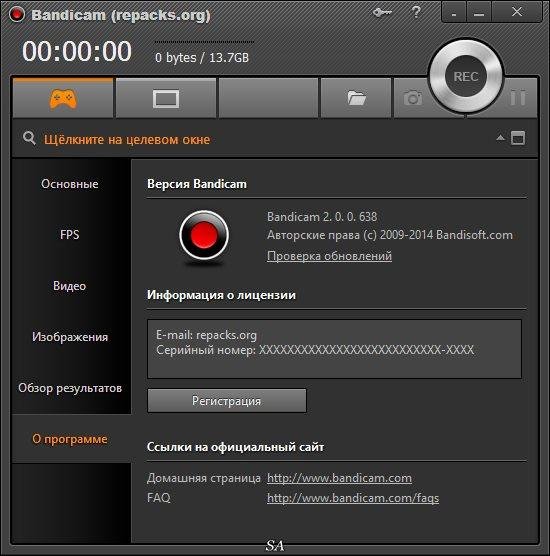Viewport: 550px width, 556px height.
Task: Toggle compact window mode icon
Action: point(518,138)
